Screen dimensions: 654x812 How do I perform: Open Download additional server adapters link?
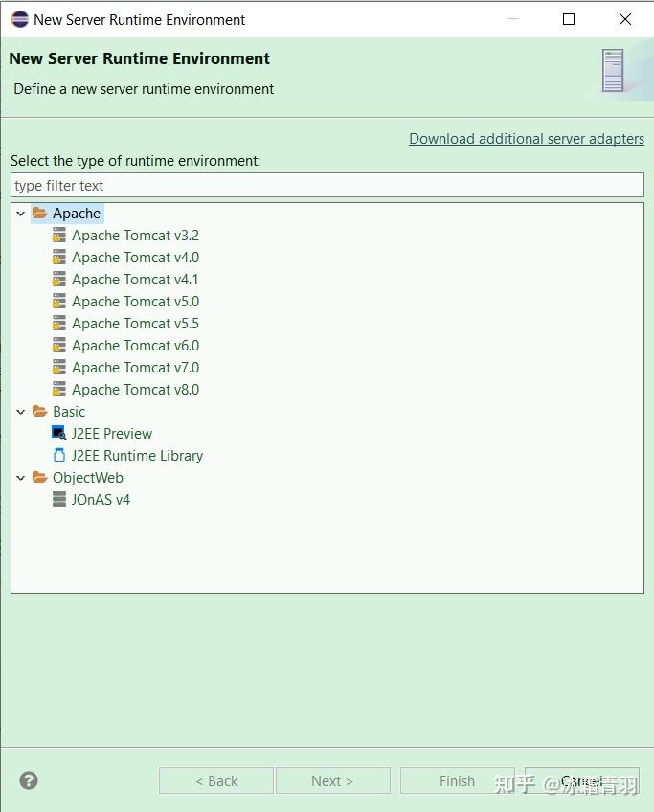pyautogui.click(x=527, y=138)
